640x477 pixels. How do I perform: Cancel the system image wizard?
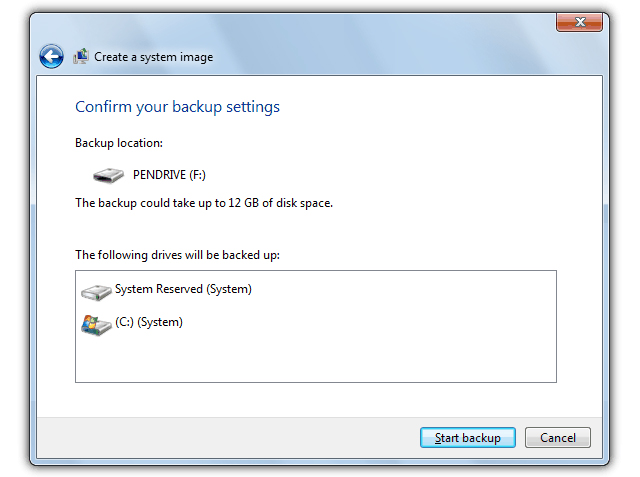pyautogui.click(x=557, y=438)
